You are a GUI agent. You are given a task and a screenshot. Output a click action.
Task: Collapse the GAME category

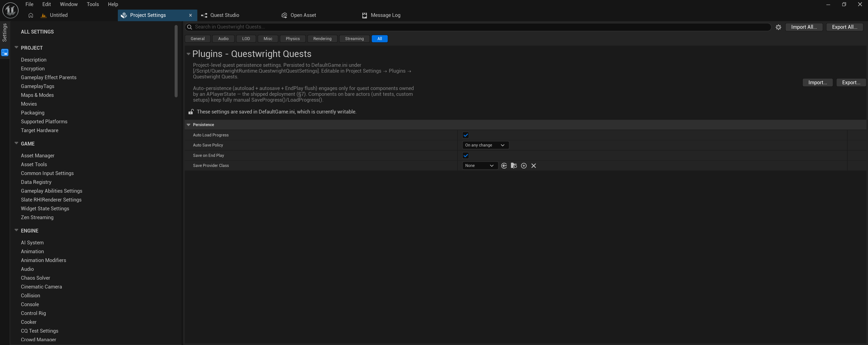[x=16, y=143]
